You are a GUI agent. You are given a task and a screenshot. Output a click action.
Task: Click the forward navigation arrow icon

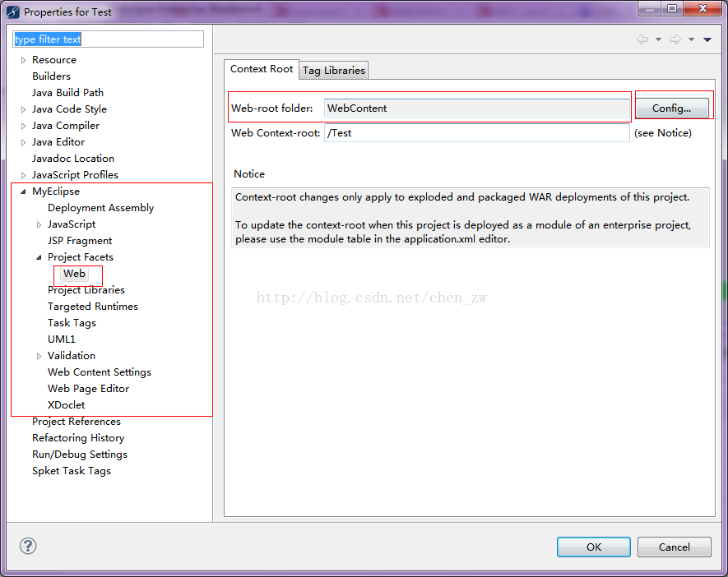click(675, 39)
